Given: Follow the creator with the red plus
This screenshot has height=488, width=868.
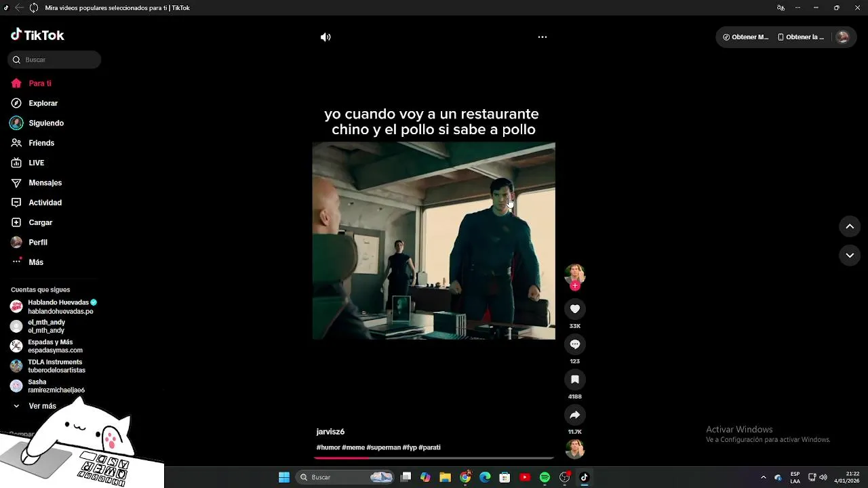Looking at the screenshot, I should (575, 285).
